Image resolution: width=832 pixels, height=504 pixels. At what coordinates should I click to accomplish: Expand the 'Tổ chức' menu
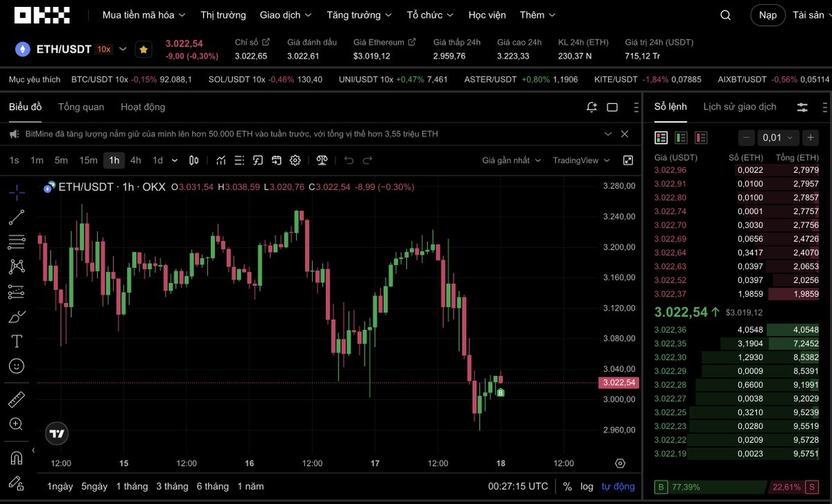tap(430, 15)
